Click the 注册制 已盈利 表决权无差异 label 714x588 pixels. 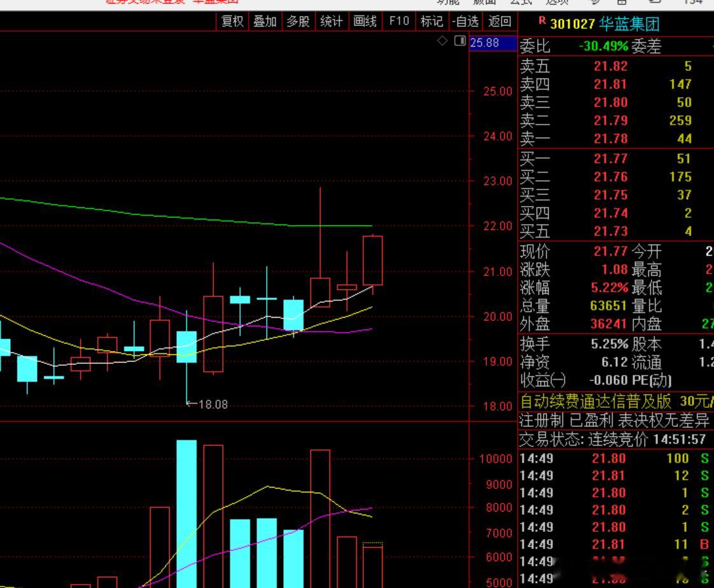point(614,421)
